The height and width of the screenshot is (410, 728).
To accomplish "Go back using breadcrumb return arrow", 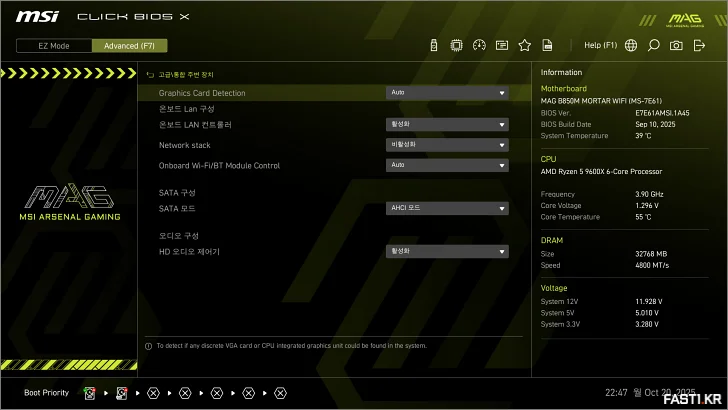I will (x=150, y=75).
